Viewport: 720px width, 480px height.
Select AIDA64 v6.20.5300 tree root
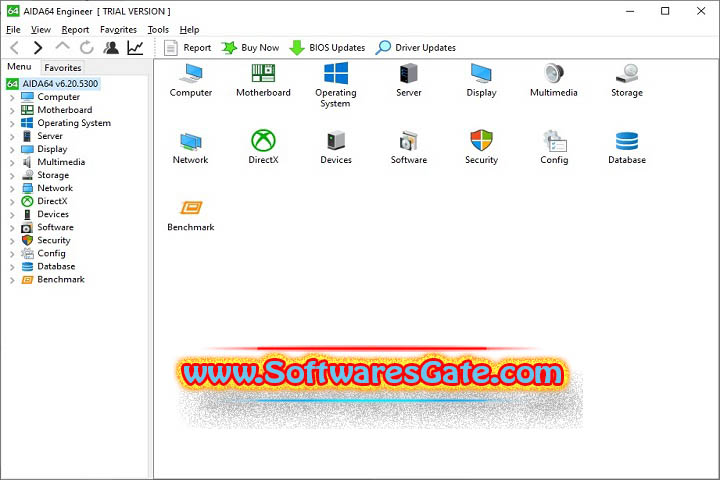pos(60,84)
